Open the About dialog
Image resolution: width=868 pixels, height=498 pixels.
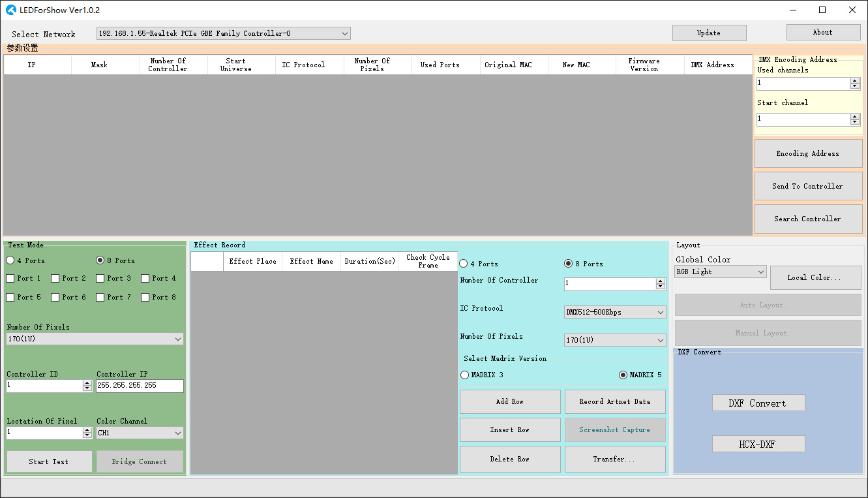pos(823,32)
